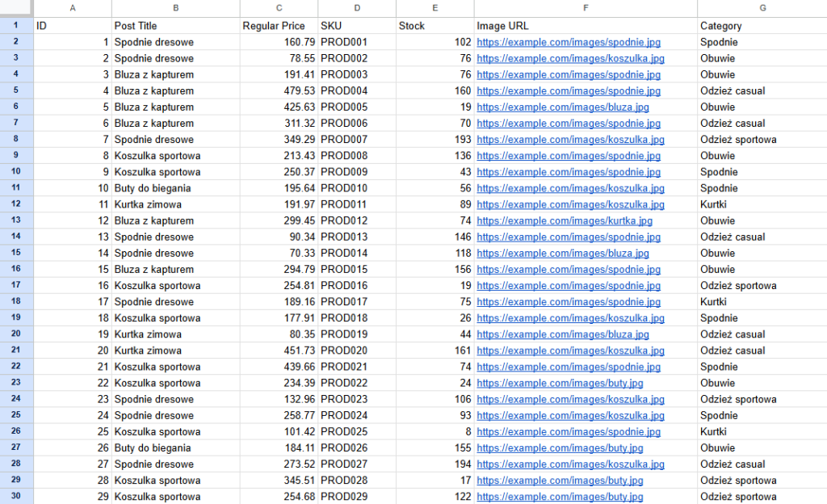This screenshot has height=504, width=827.
Task: Select the "Regular Price" header cell
Action: click(x=274, y=26)
